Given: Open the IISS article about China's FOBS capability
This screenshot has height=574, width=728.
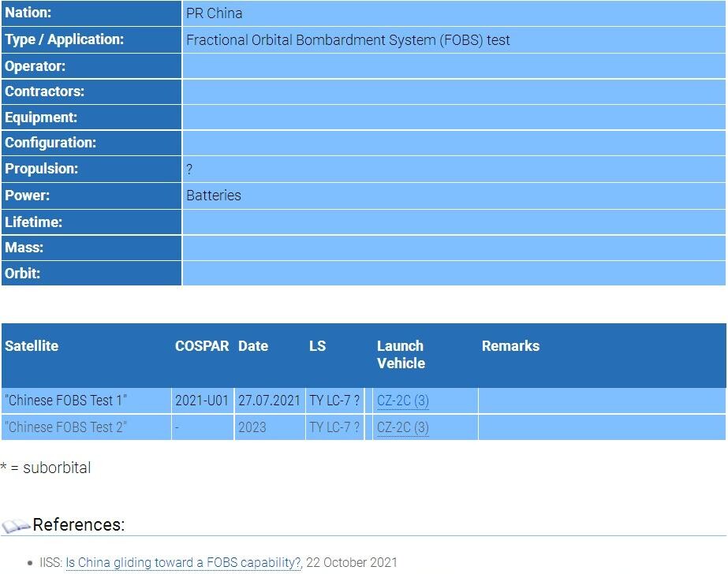Looking at the screenshot, I should (x=183, y=562).
